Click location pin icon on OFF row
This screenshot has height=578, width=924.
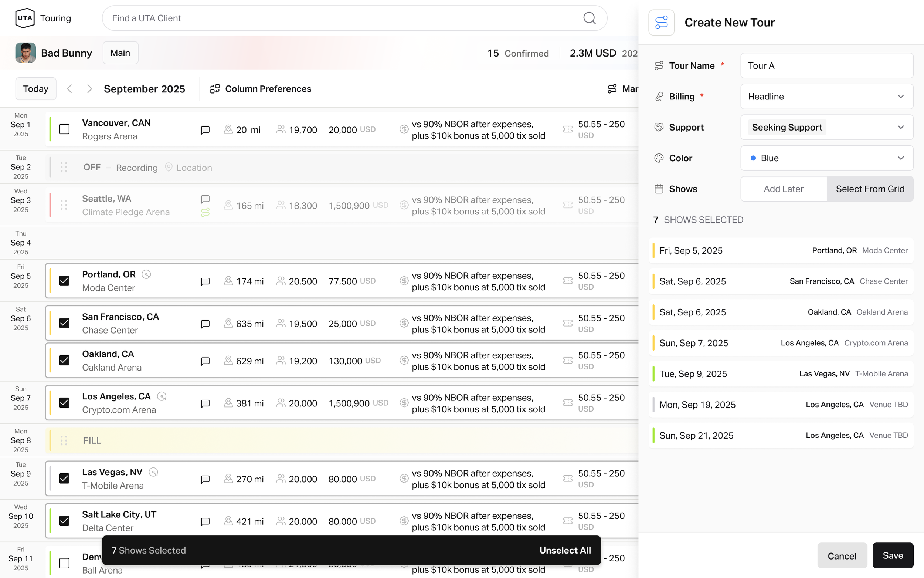[x=169, y=168]
